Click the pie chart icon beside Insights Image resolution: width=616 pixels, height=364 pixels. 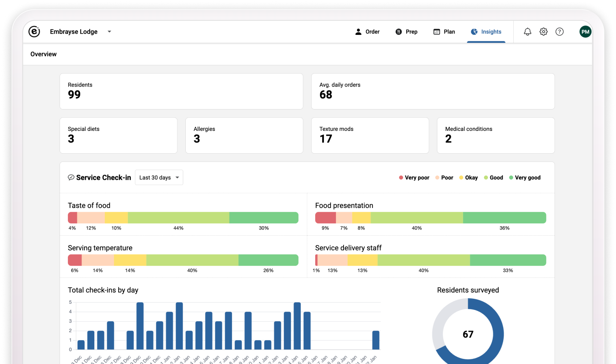[x=474, y=32]
